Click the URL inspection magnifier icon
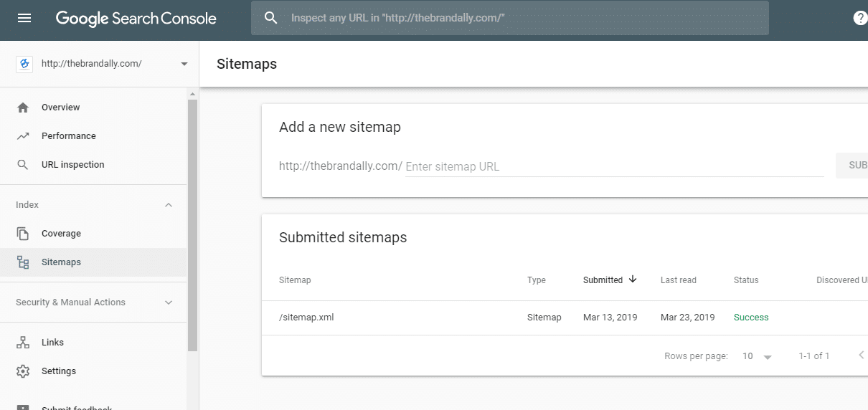 pos(23,165)
